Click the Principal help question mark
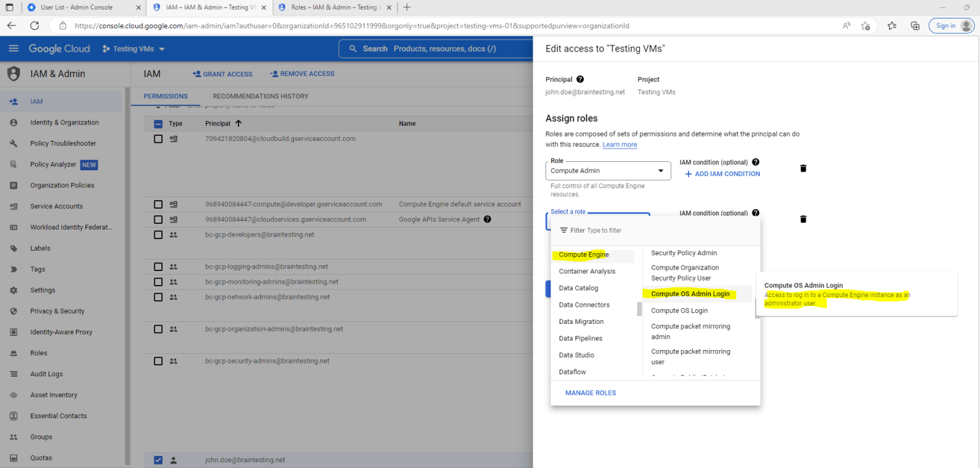The height and width of the screenshot is (468, 980). [579, 79]
